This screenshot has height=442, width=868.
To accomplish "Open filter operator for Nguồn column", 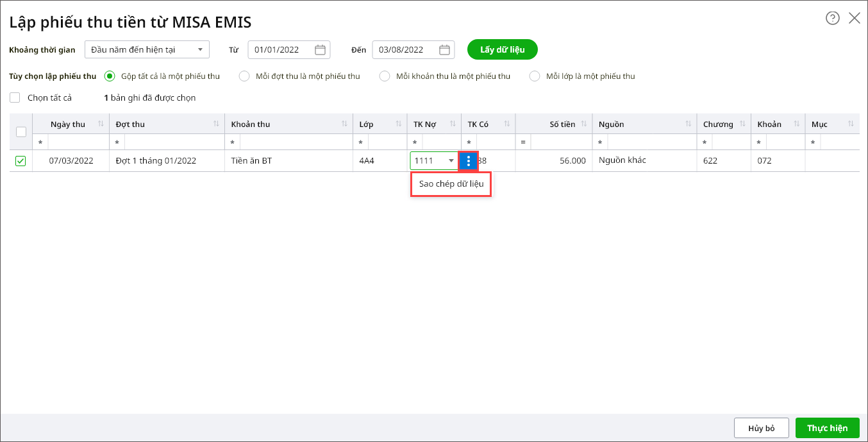I will click(600, 142).
